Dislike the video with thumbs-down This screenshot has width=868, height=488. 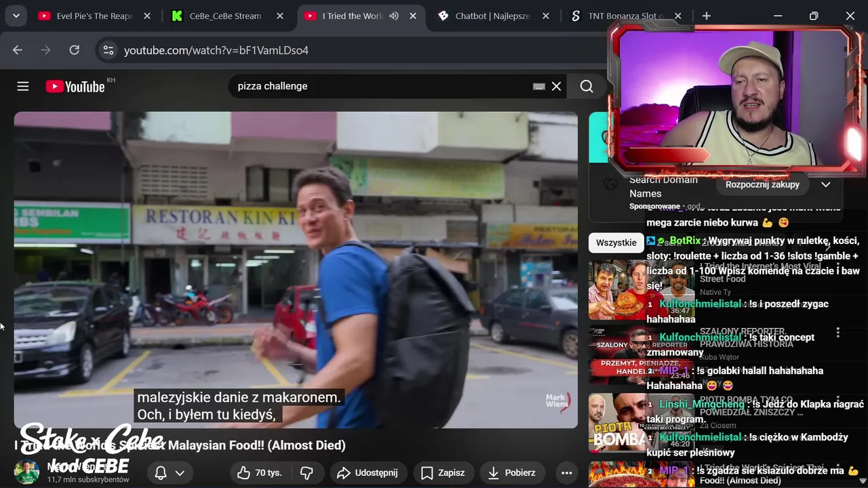(x=307, y=473)
